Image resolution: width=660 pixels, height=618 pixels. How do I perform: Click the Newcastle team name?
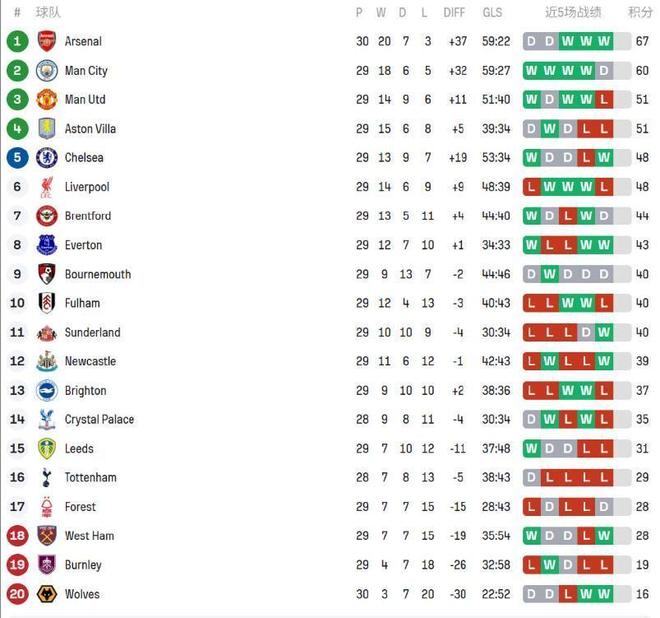[90, 361]
